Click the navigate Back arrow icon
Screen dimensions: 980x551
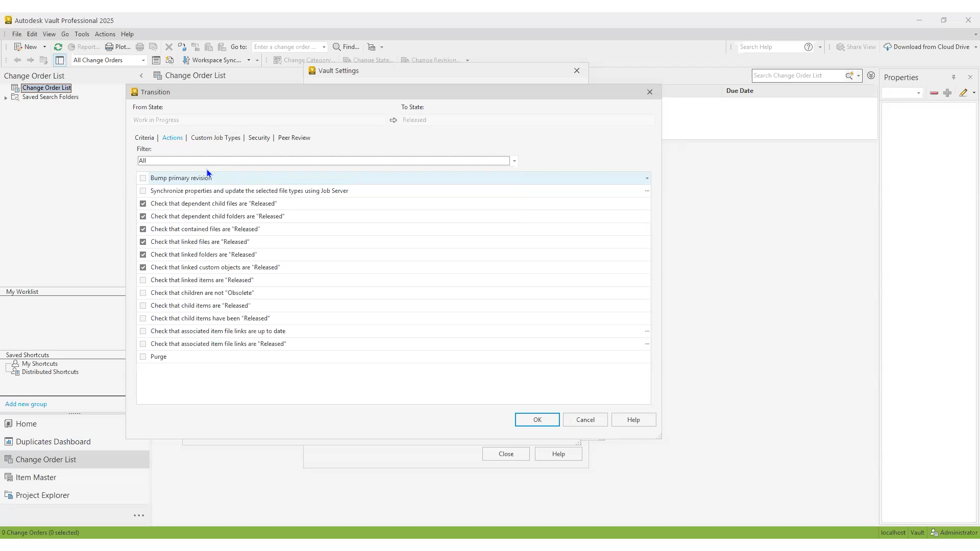point(17,60)
